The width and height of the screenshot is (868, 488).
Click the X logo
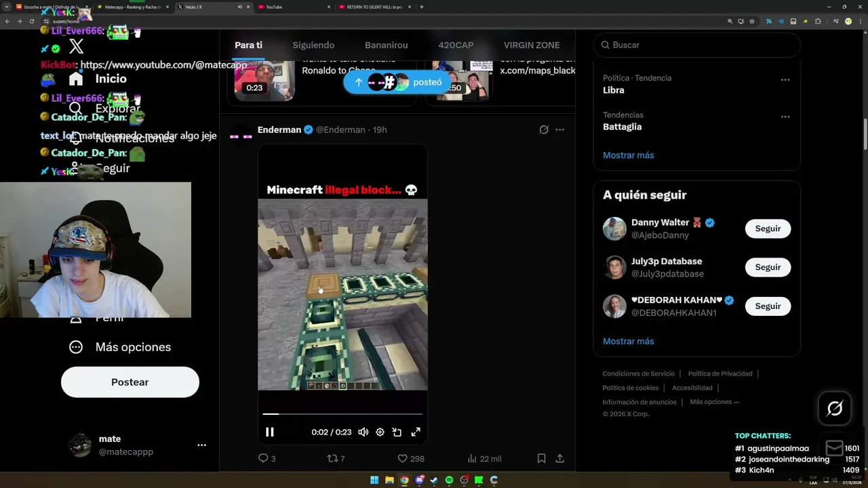pos(76,46)
